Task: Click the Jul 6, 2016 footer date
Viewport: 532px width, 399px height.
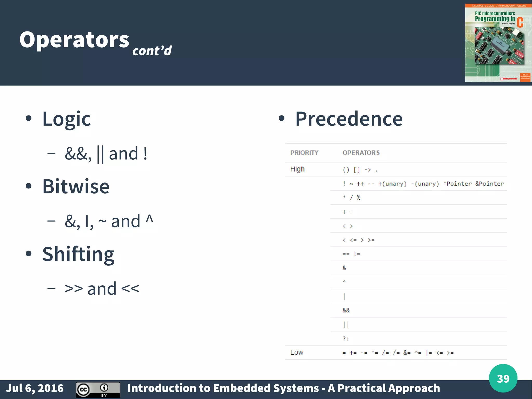Action: pos(35,388)
